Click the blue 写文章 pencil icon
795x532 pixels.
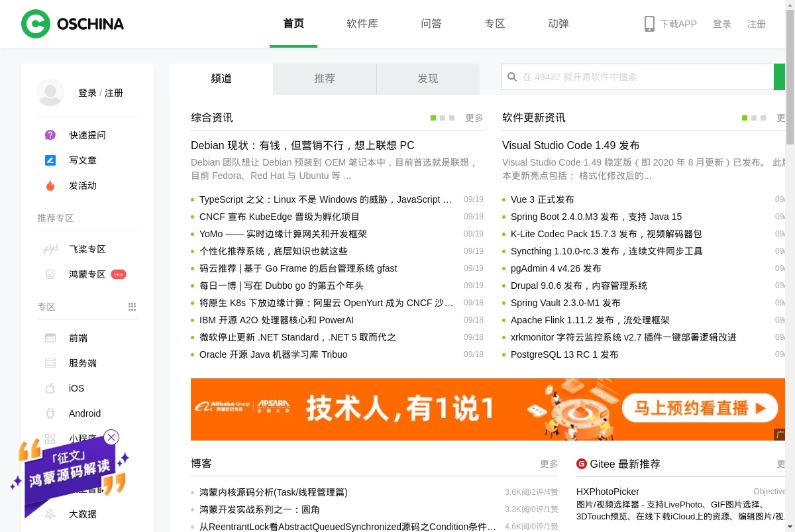click(50, 160)
